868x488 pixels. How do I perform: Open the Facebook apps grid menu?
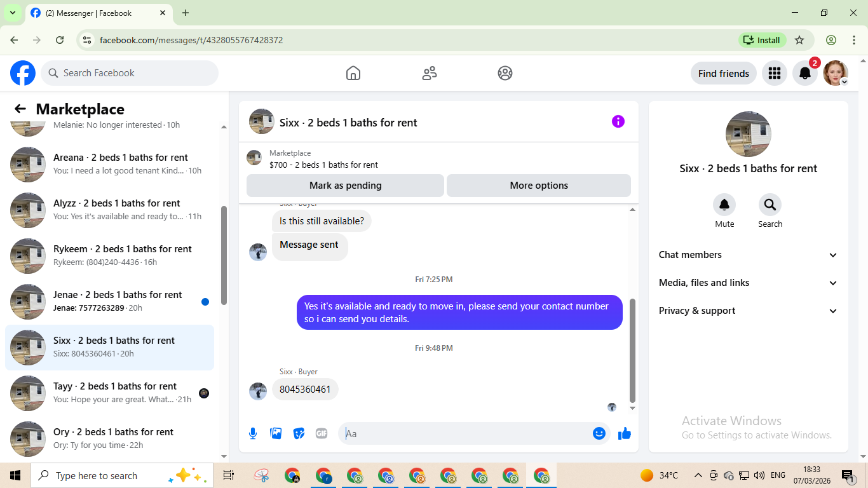[x=775, y=73]
